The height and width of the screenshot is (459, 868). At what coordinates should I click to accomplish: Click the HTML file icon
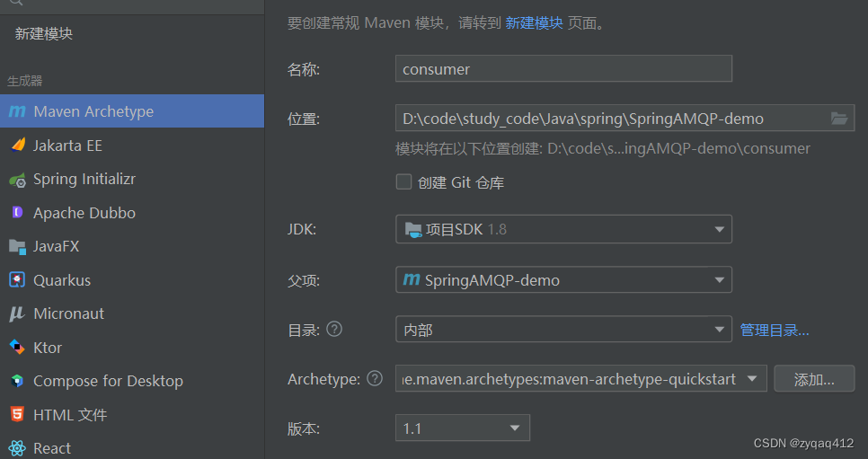click(x=17, y=414)
